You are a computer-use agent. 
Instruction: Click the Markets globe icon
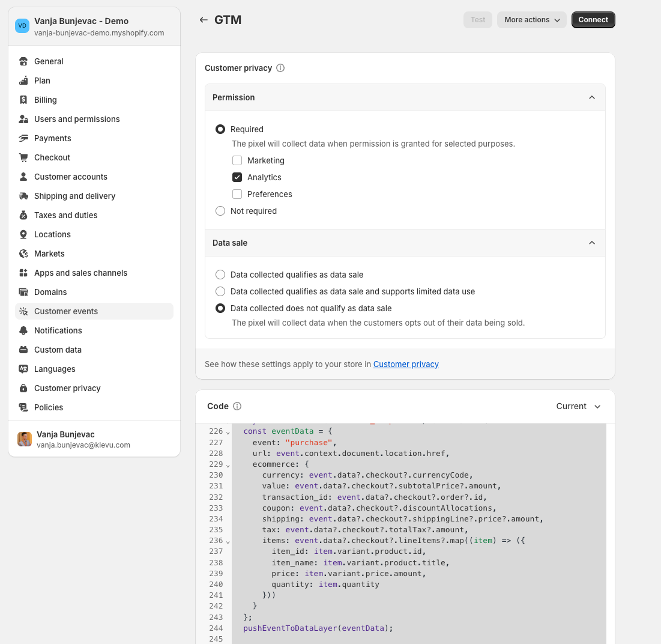coord(23,254)
